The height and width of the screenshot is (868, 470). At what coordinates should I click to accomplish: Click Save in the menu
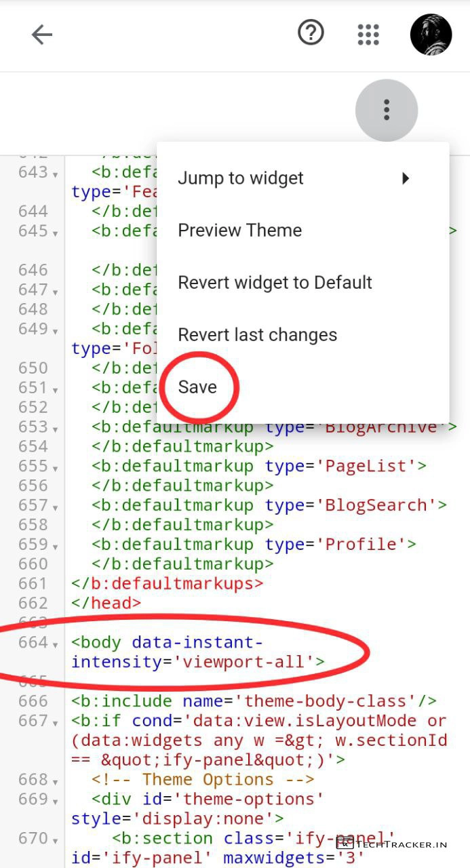[197, 387]
